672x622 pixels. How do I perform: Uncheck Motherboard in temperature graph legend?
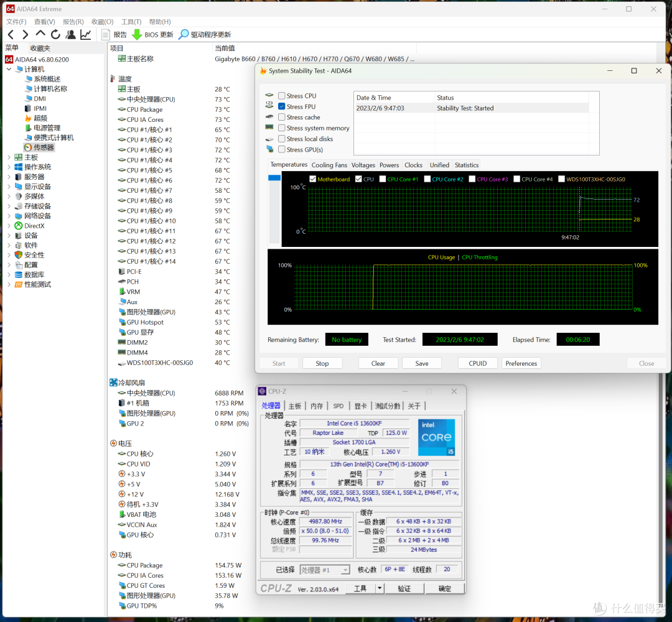(313, 179)
